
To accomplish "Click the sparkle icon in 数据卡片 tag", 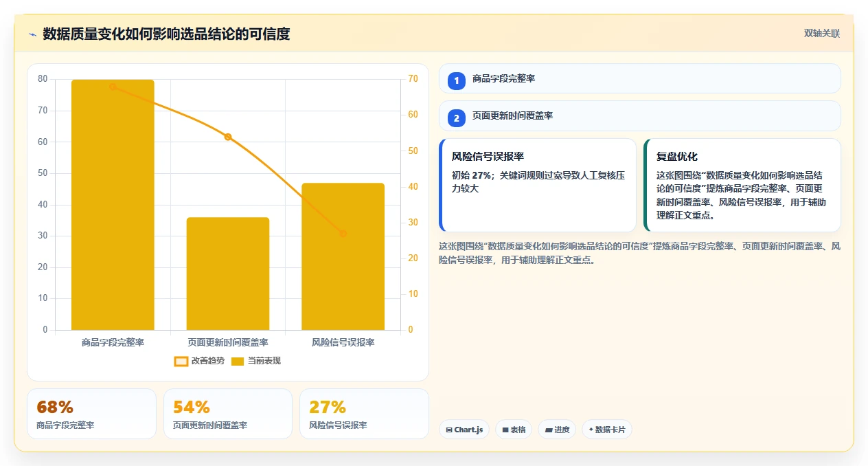I will [x=591, y=430].
